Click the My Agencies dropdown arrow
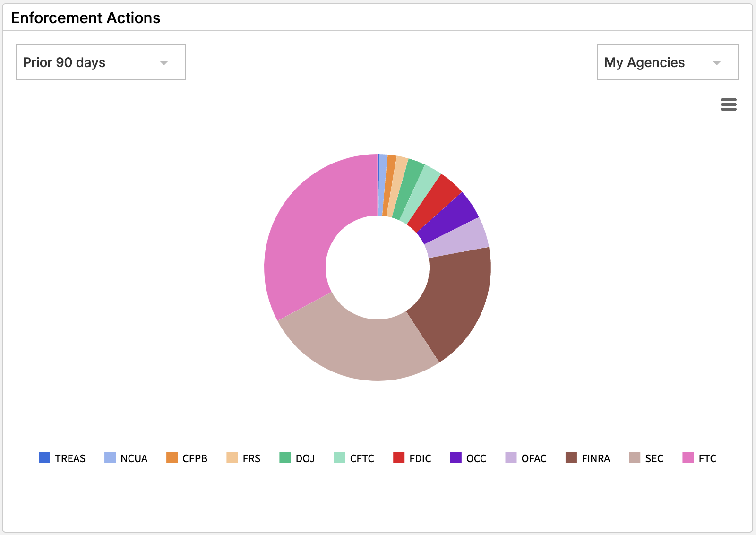Image resolution: width=756 pixels, height=535 pixels. tap(716, 63)
